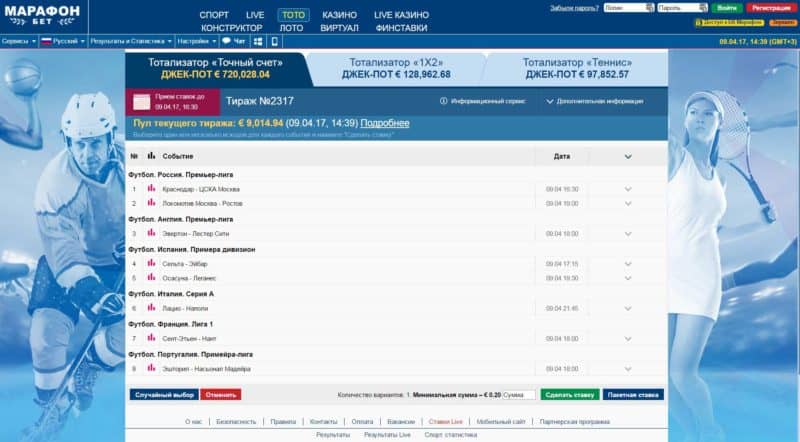Open statistics icon for Краснодар - ЦСКА Москва
Screen dimensions: 800x442
tap(151, 188)
